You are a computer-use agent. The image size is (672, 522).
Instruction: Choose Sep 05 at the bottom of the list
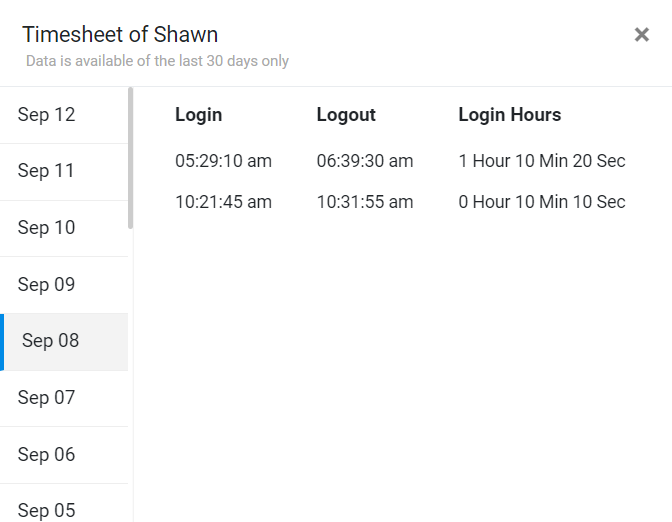(x=47, y=510)
